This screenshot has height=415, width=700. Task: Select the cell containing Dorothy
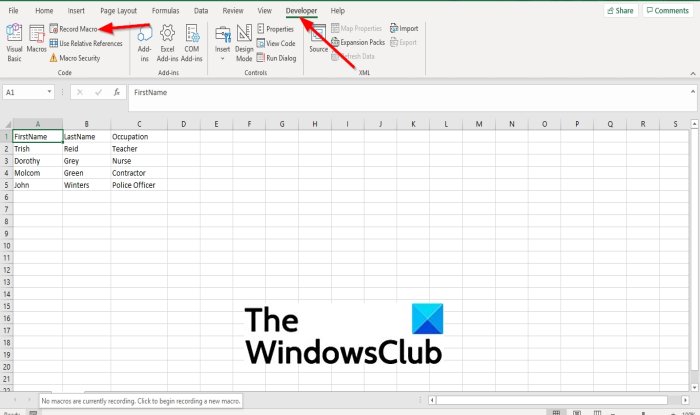tap(38, 161)
